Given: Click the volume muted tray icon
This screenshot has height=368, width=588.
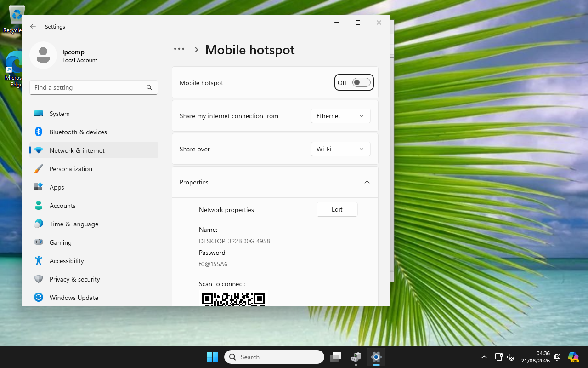Looking at the screenshot, I should pos(510,357).
